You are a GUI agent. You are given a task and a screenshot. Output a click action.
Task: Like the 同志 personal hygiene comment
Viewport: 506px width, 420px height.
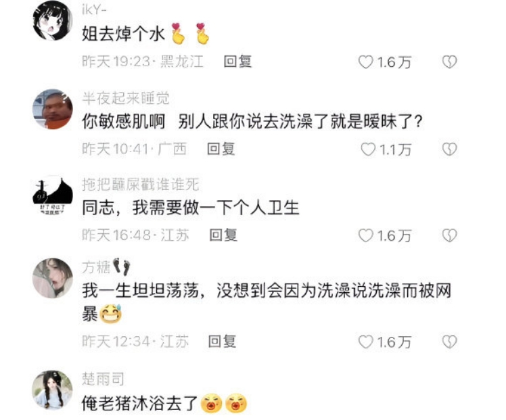tap(365, 235)
